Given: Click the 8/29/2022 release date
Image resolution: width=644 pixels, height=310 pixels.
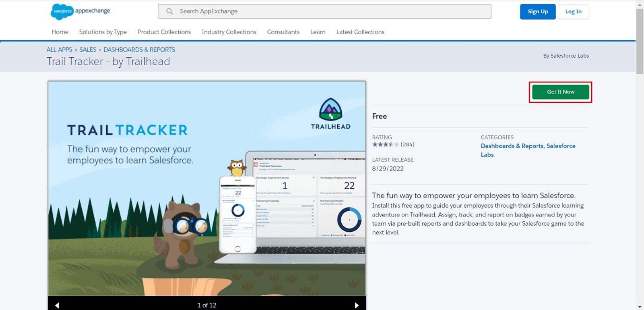Looking at the screenshot, I should coord(388,169).
